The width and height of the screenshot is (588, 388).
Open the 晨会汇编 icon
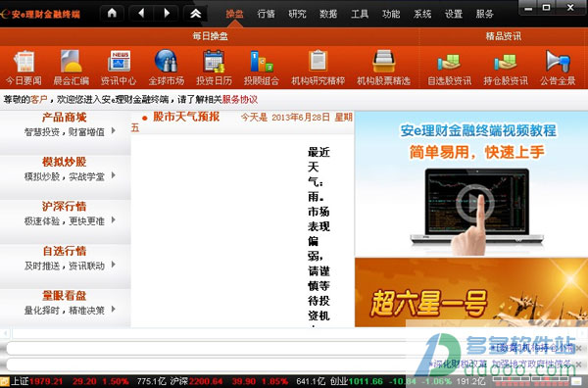tap(72, 61)
